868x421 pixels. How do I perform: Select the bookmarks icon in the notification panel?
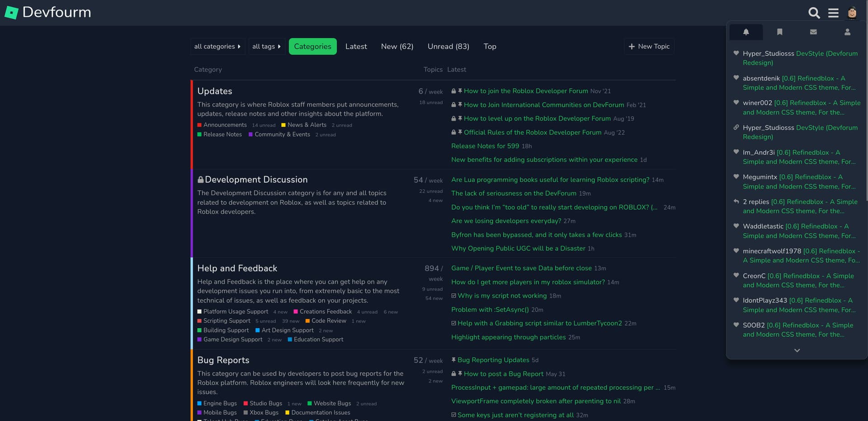(779, 32)
